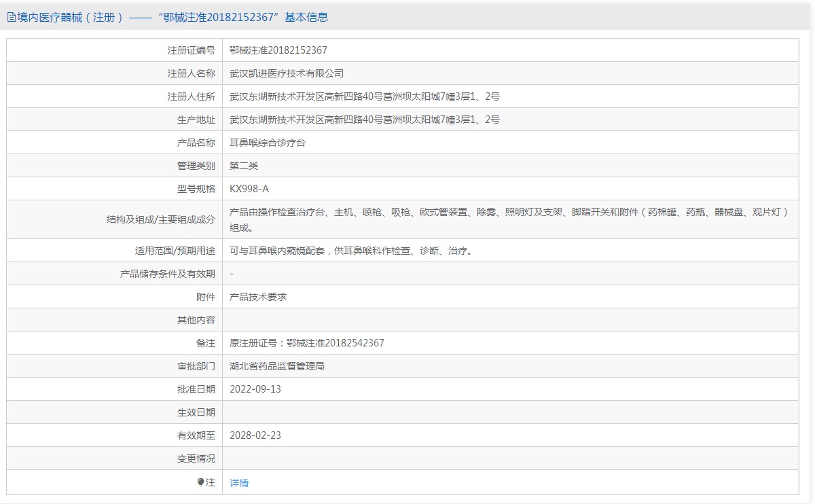Click the 有效期至 label
The width and height of the screenshot is (815, 504).
[x=196, y=435]
